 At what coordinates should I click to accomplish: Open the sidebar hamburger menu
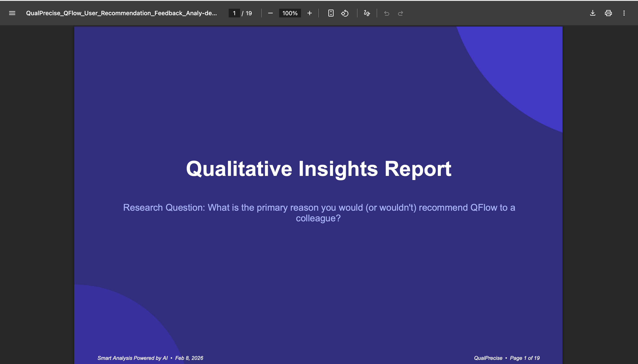pyautogui.click(x=12, y=13)
